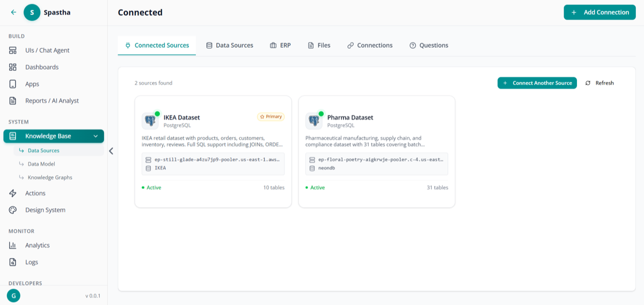Click the green status dot on IKEA Dataset
This screenshot has width=644, height=305.
[157, 114]
